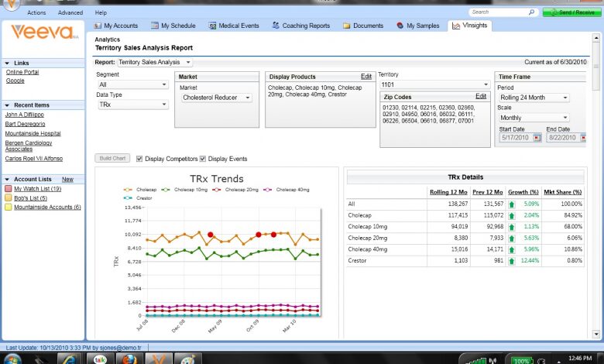This screenshot has width=604, height=364.
Task: Toggle the Display Competitors checkbox
Action: [x=139, y=159]
